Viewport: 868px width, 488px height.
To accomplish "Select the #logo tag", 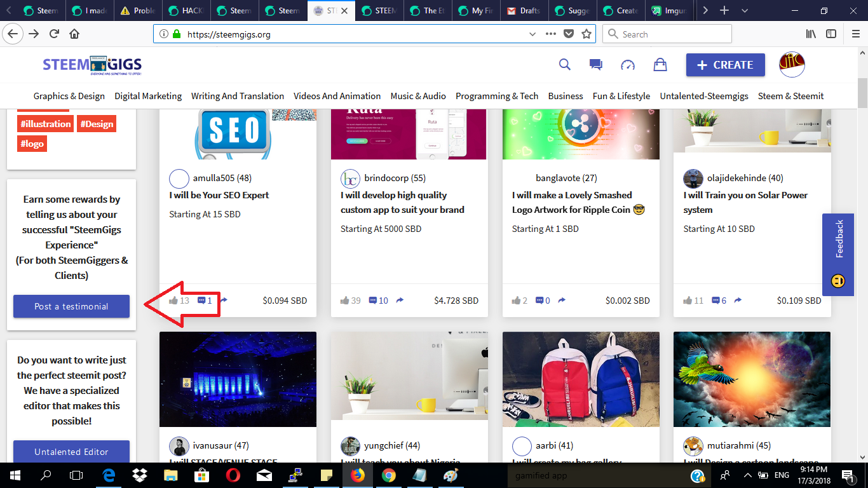I will coord(32,144).
